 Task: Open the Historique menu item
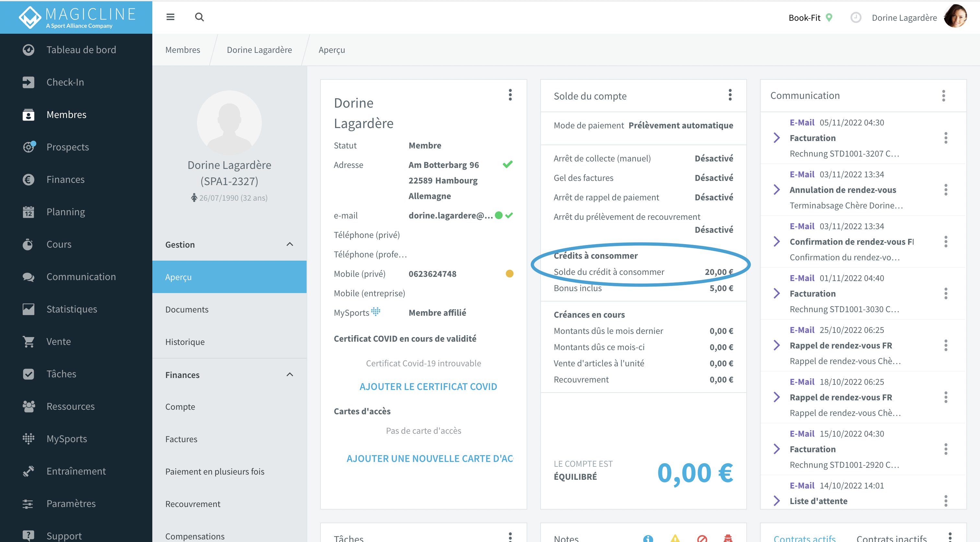point(229,341)
